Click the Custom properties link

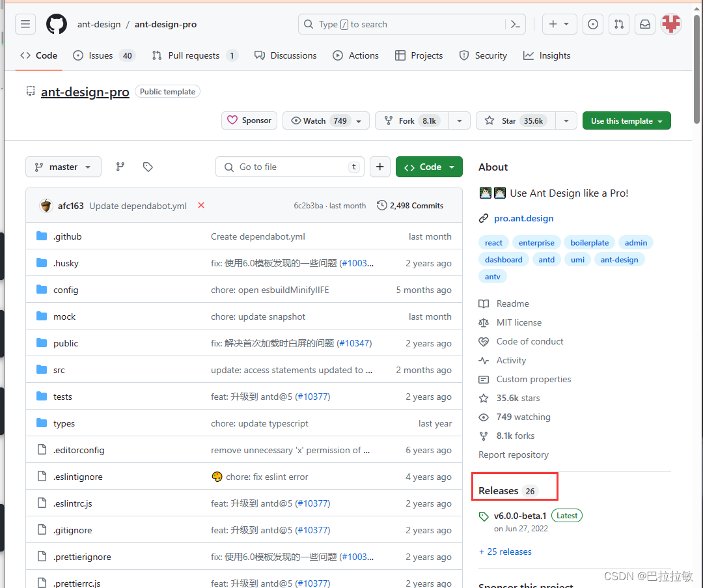pyautogui.click(x=534, y=379)
